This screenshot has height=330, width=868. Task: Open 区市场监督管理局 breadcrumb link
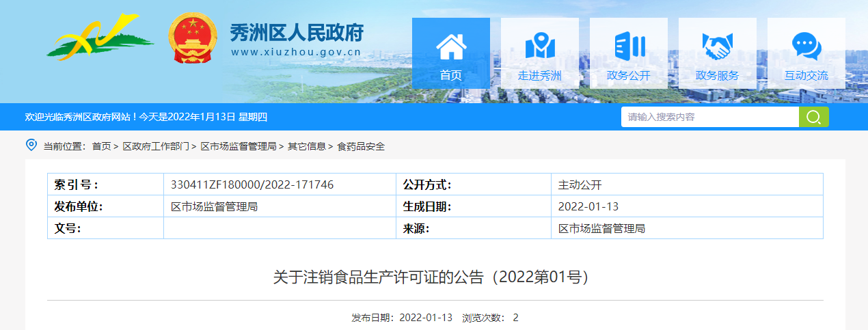coord(239,146)
